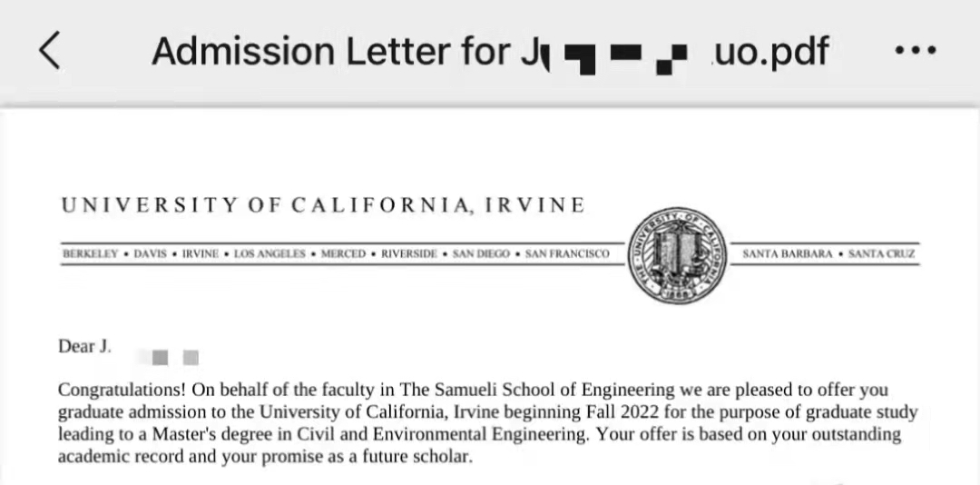Screen dimensions: 980x485
Task: Click DAVIS in the campus list
Action: (x=150, y=254)
